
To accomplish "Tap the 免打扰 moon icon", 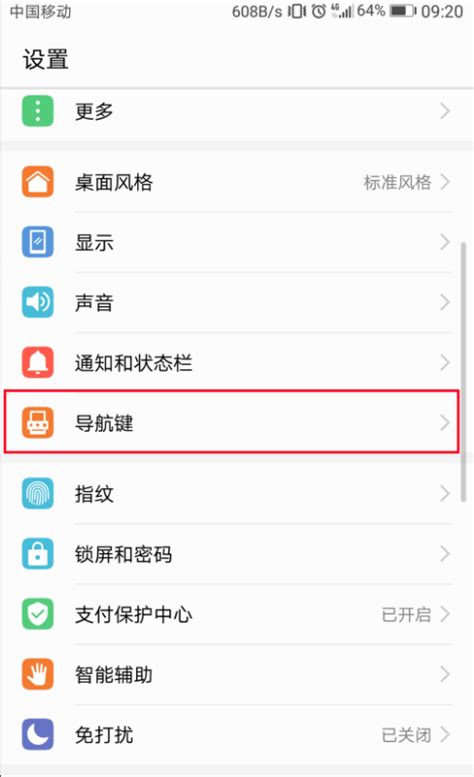I will [x=38, y=735].
